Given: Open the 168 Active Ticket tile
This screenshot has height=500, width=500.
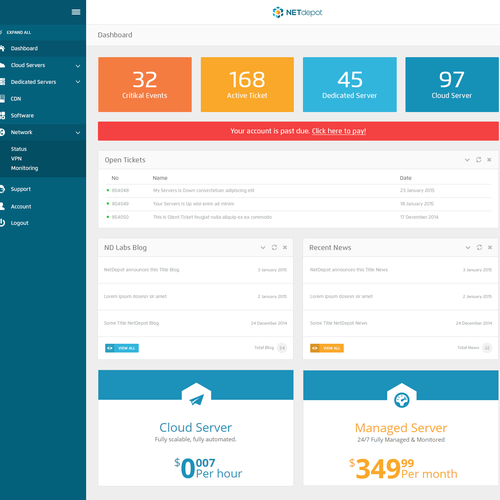Looking at the screenshot, I should pyautogui.click(x=247, y=84).
